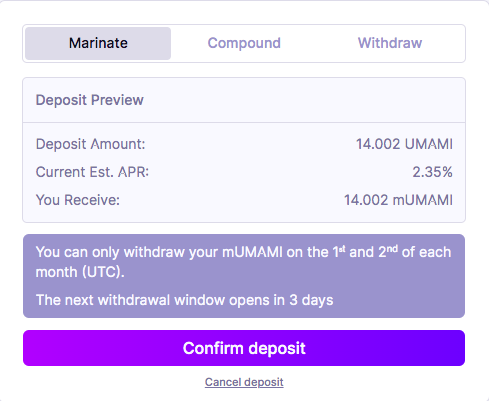Click the next withdrawal window text
This screenshot has height=401, width=489.
click(x=184, y=300)
